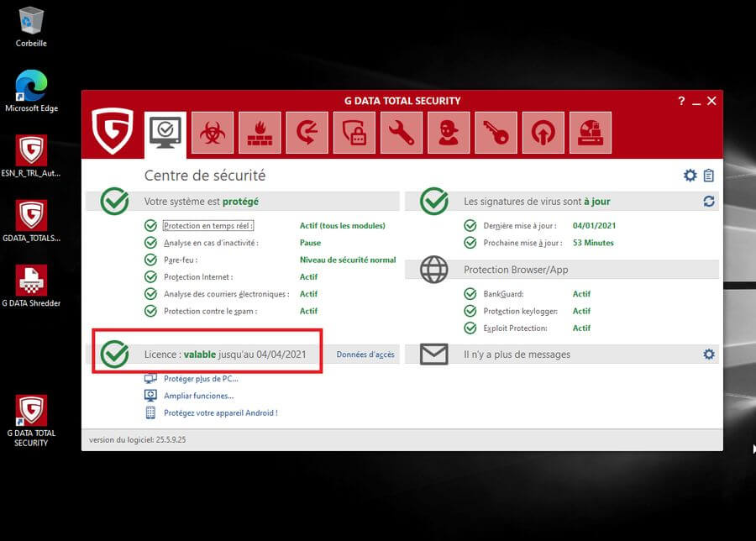Click Votre système est protégé header
Viewport: 756px width, 541px height.
click(x=202, y=201)
